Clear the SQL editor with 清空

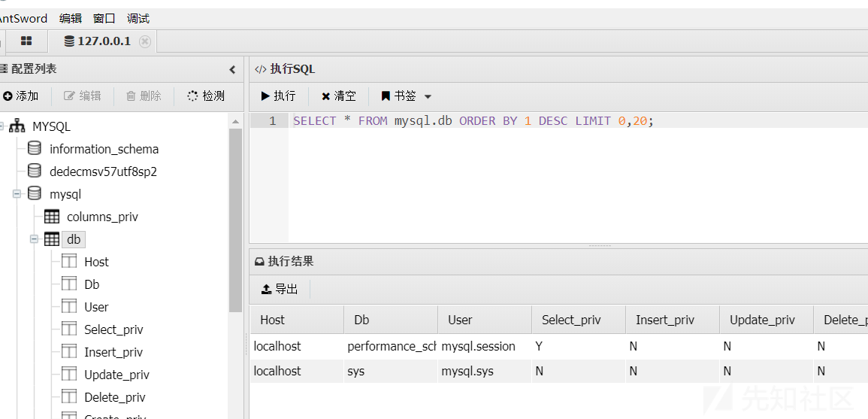pos(339,96)
